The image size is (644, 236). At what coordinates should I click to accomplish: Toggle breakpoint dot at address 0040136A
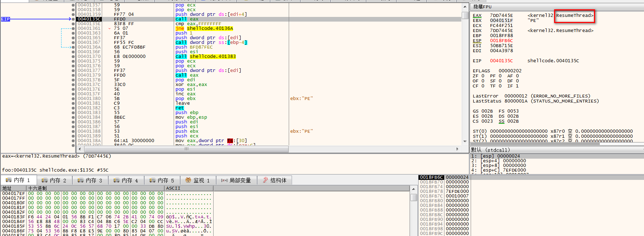(73, 47)
